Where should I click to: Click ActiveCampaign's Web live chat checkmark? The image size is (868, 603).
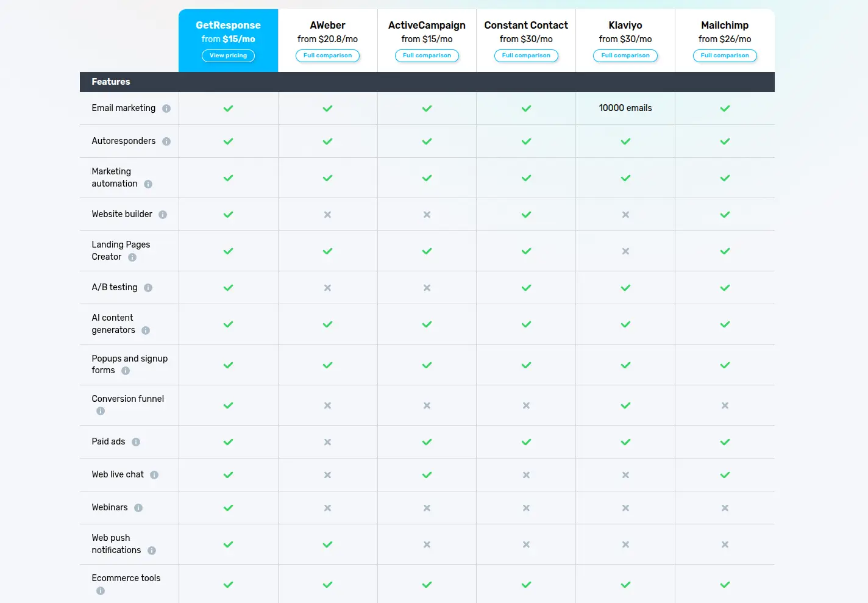pos(427,474)
